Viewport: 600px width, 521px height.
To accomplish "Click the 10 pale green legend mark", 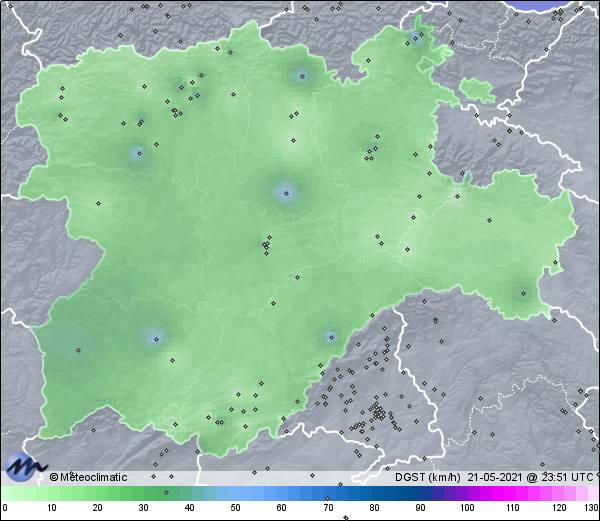I will pos(50,508).
